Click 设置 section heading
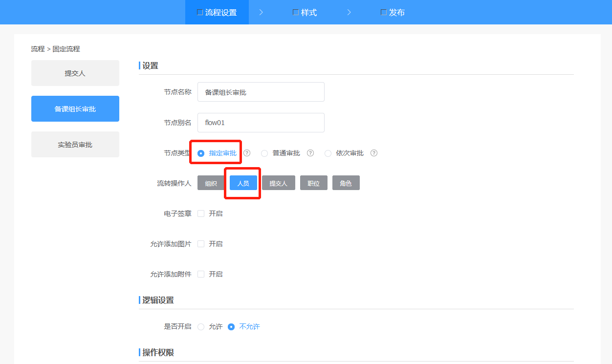The image size is (612, 364). (151, 65)
